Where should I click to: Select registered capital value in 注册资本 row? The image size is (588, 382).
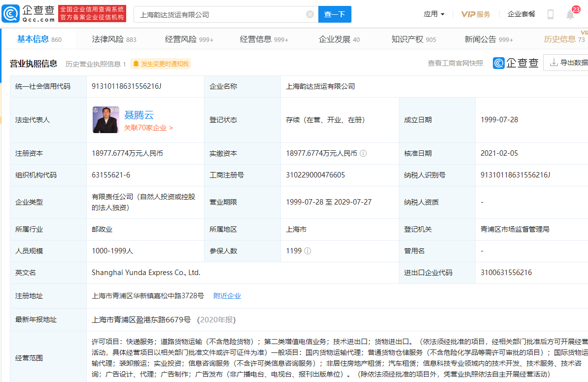point(127,153)
